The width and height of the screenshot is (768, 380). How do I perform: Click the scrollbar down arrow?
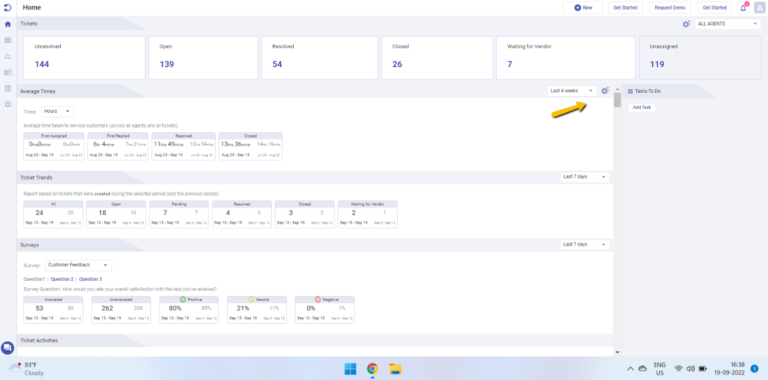click(617, 352)
